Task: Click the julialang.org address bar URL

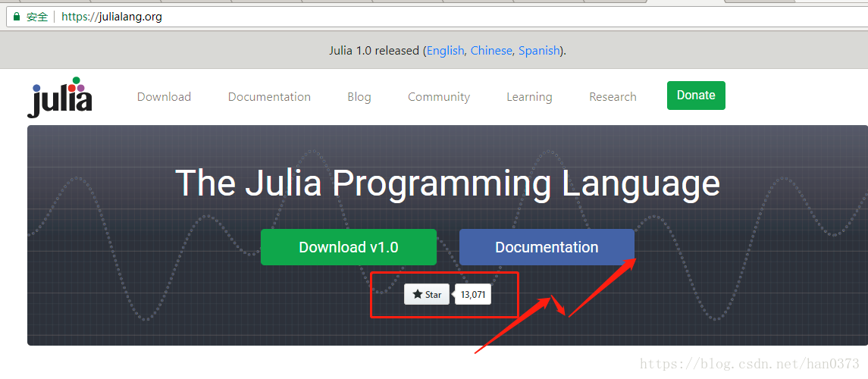Action: [112, 17]
